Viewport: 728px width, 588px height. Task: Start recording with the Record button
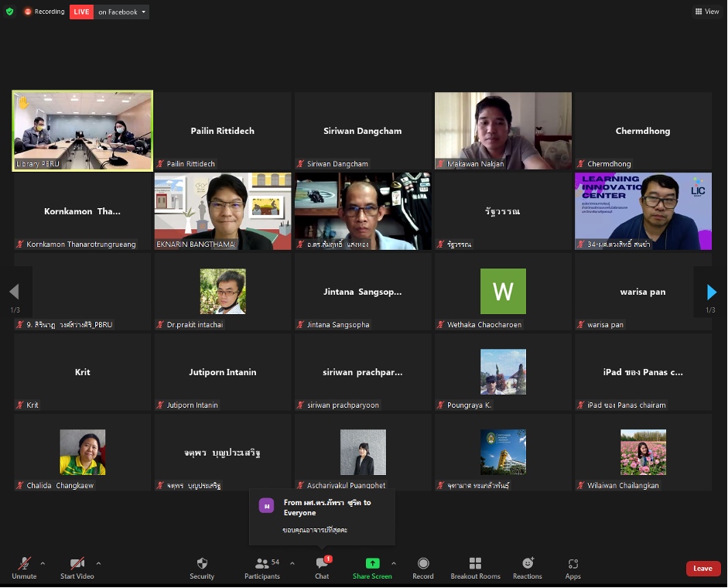(x=423, y=567)
